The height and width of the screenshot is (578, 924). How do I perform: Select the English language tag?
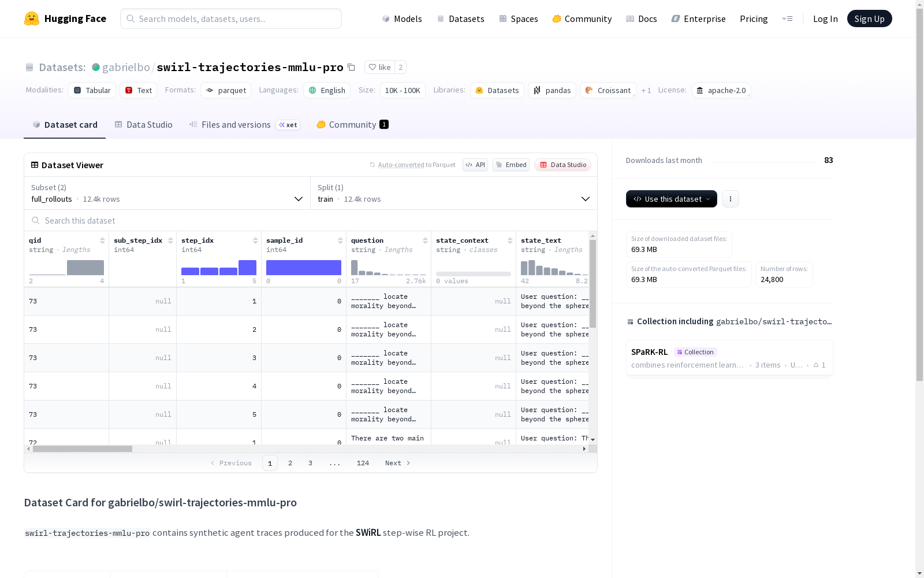click(x=327, y=90)
